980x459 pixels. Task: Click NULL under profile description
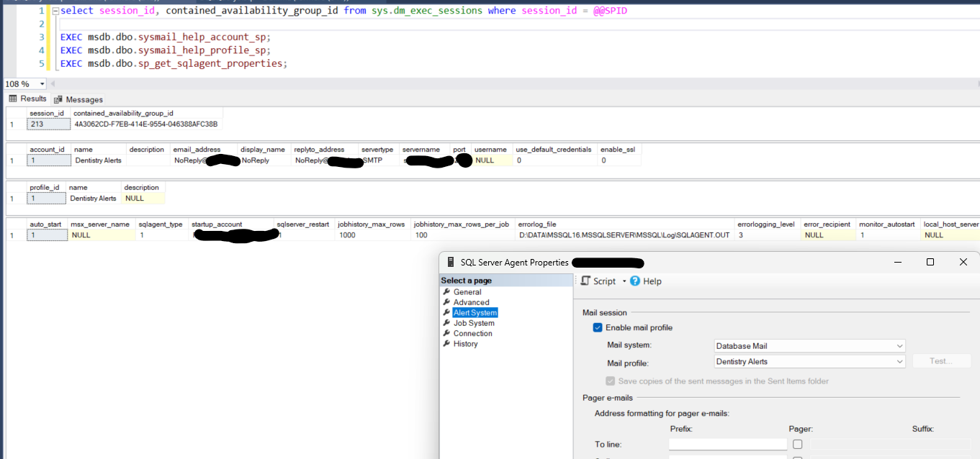[x=143, y=198]
